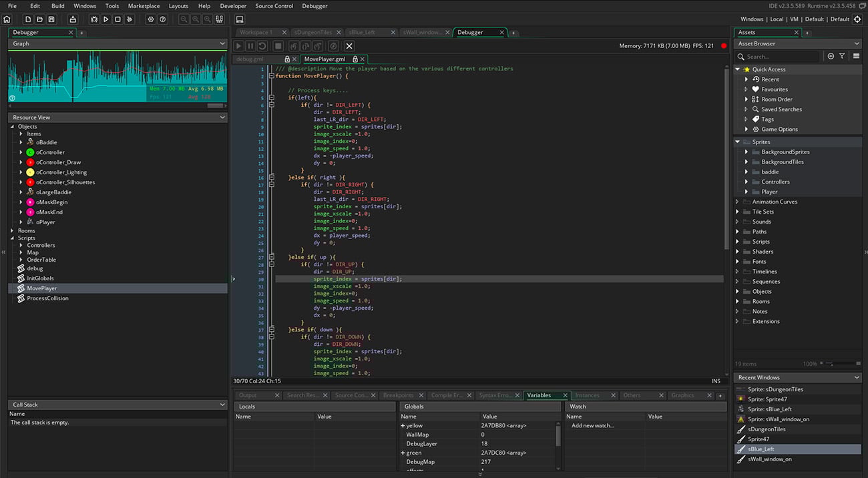Open the Resource View dropdown
Screen dimensions: 868x478
tap(222, 117)
